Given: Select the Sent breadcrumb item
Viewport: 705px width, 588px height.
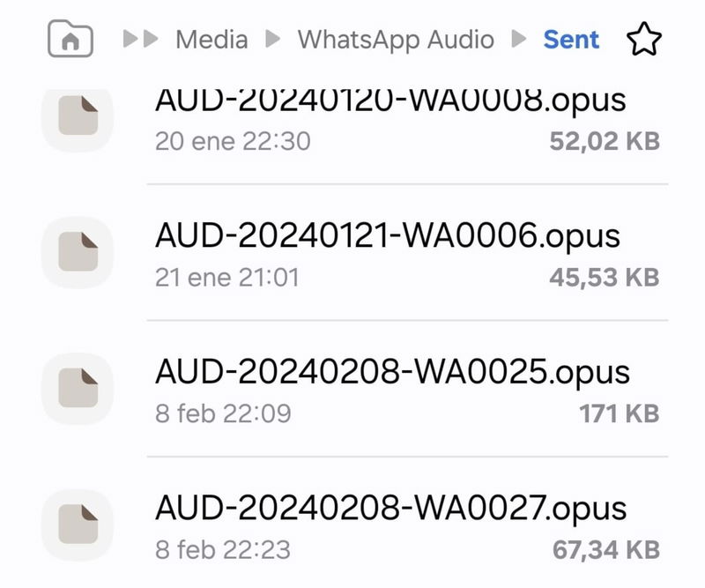Looking at the screenshot, I should [571, 39].
